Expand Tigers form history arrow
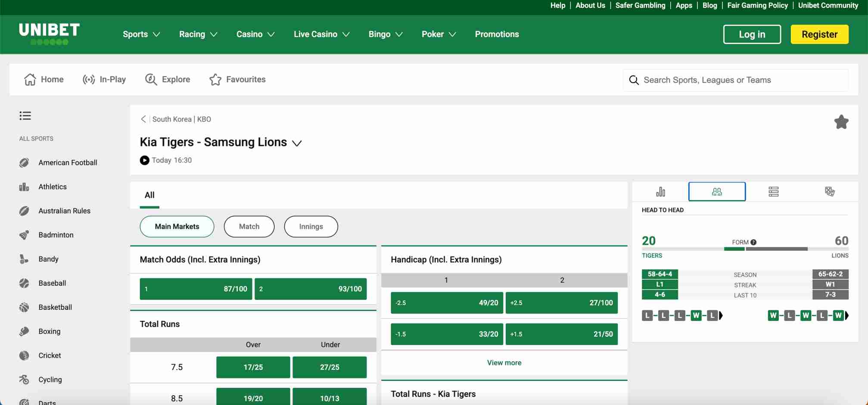868x405 pixels. (721, 315)
